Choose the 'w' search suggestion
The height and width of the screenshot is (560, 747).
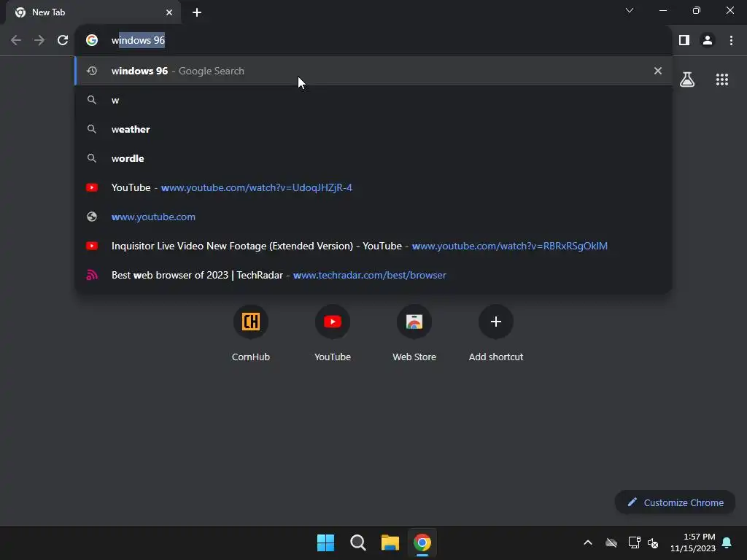point(373,100)
